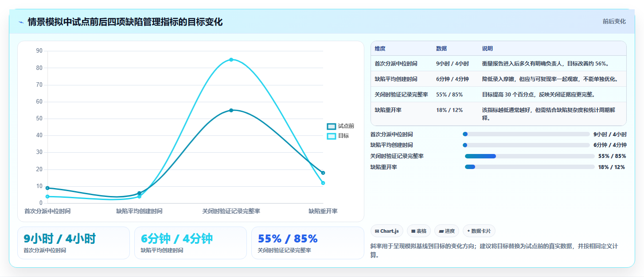644x277 pixels.
Task: Click the 缺陷平均创建时间 table row label
Action: 396,79
